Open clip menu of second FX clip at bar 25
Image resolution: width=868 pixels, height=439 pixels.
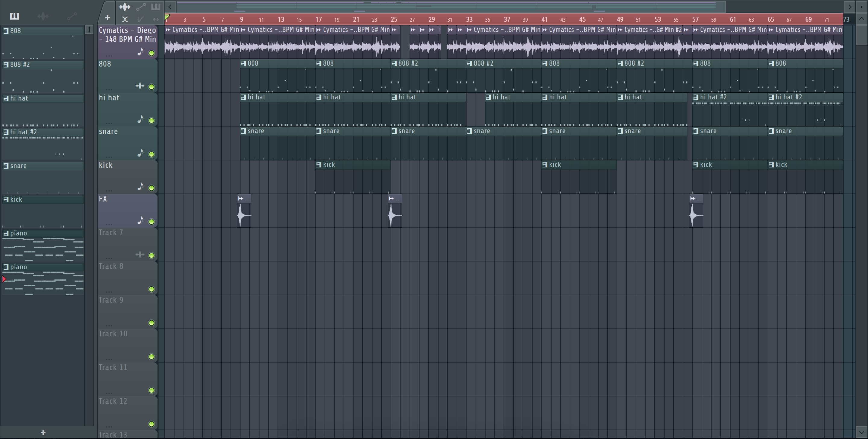(x=391, y=199)
